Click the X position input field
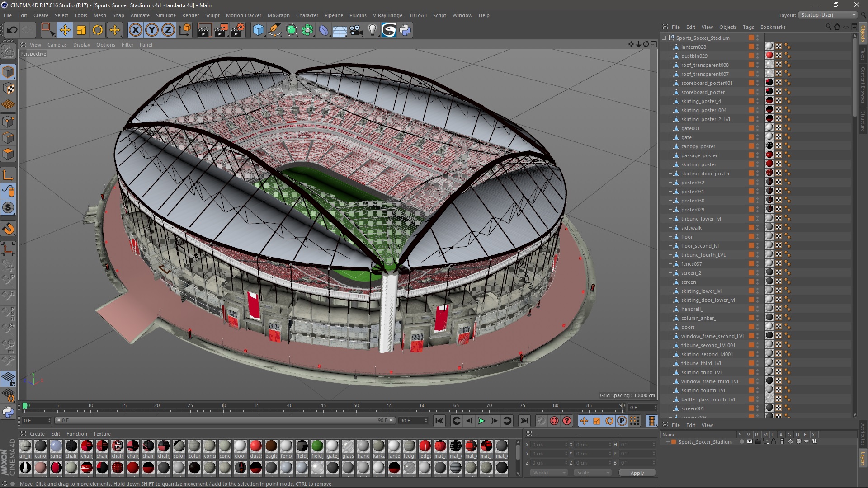The image size is (868, 488). tap(548, 445)
